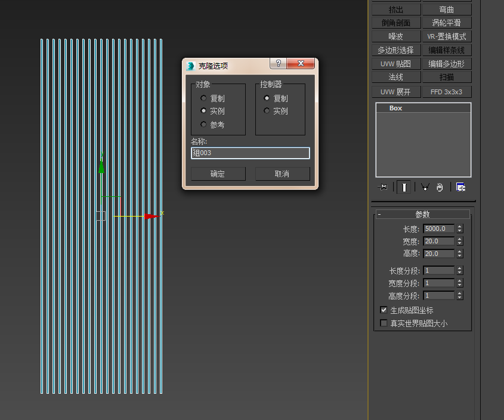
Task: Click the 长度 value field
Action: click(439, 228)
